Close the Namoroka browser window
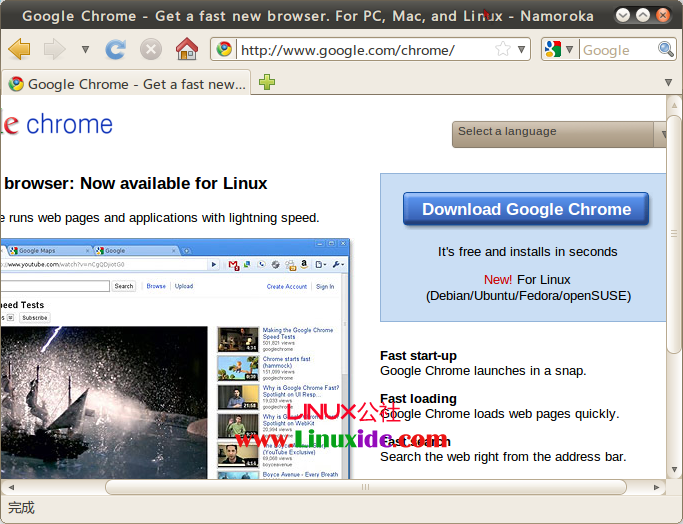 pyautogui.click(x=663, y=15)
